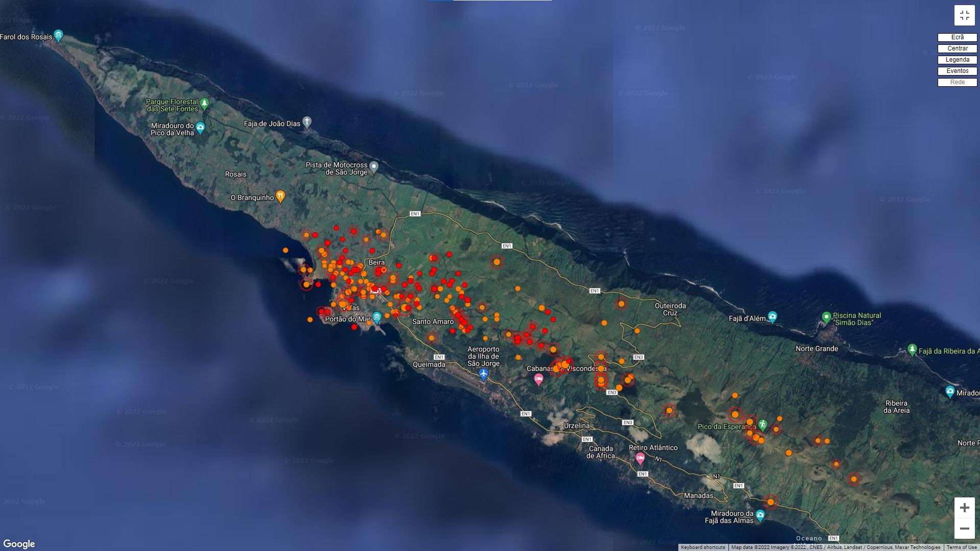Select the Pico da Esperança hiking marker
The width and height of the screenshot is (980, 551).
tap(763, 424)
